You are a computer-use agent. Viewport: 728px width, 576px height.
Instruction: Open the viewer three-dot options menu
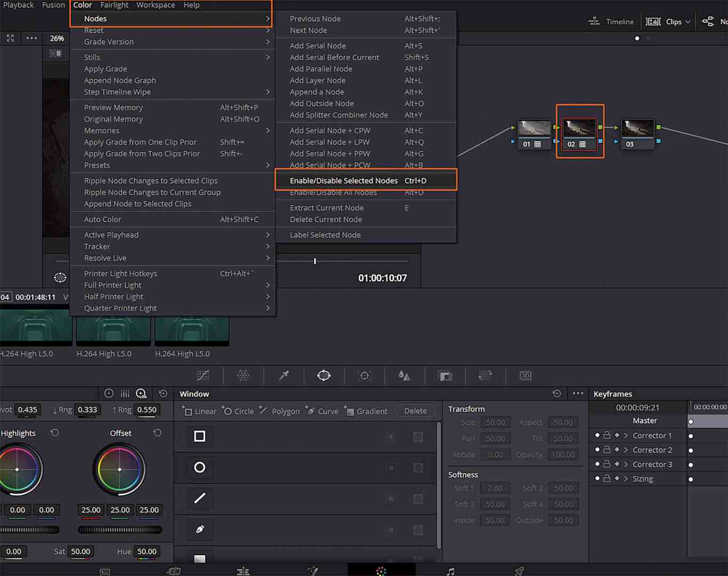click(x=32, y=38)
